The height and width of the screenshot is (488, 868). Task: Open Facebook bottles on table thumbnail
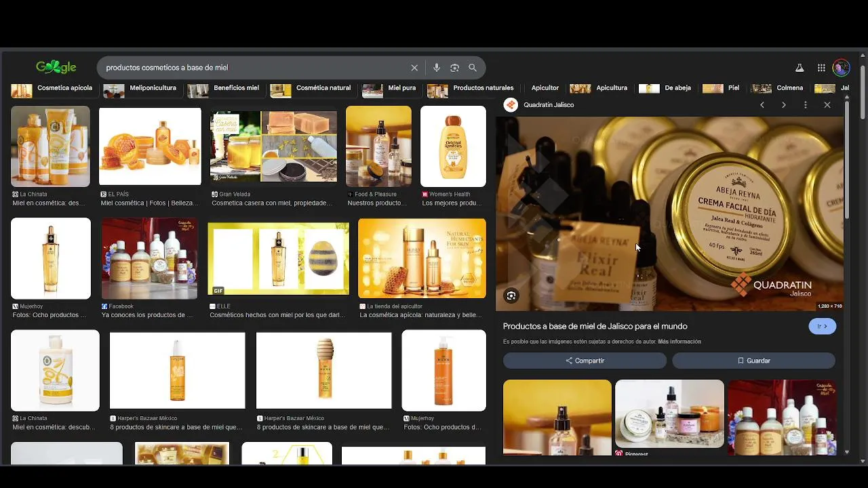pos(149,258)
